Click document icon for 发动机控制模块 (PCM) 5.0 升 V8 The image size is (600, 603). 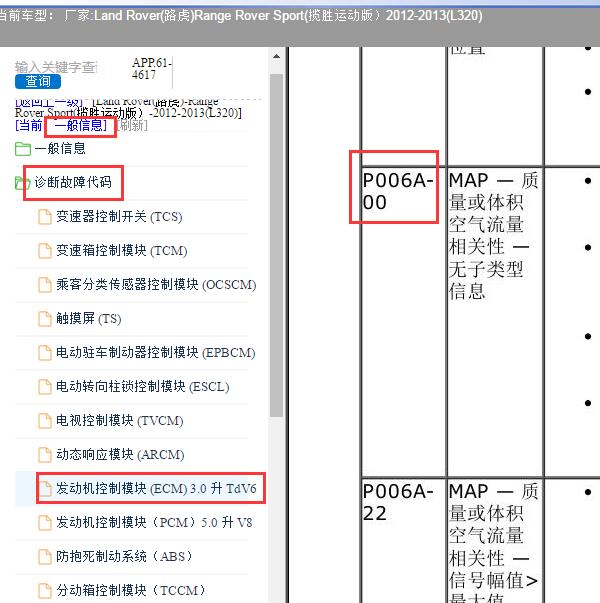point(45,523)
